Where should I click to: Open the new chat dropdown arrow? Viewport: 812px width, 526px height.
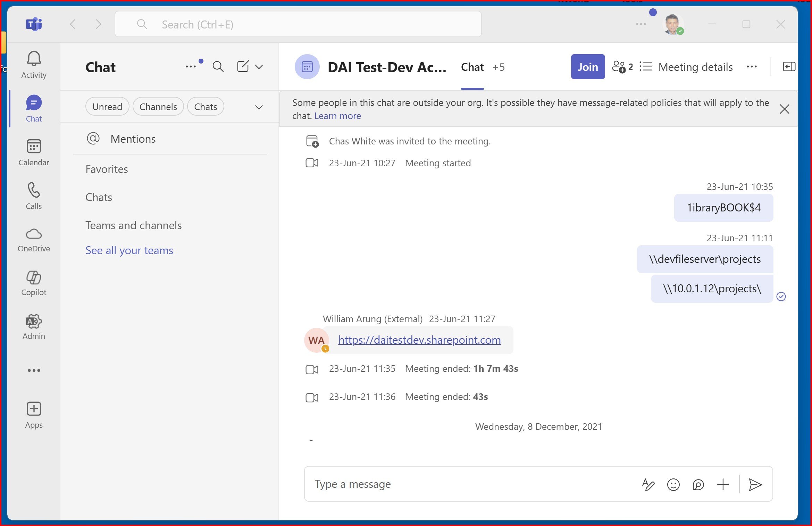click(x=259, y=67)
